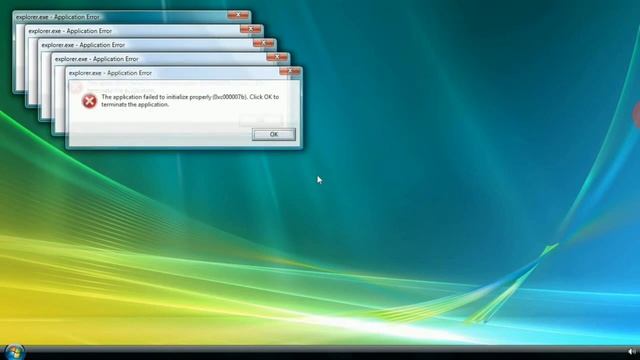Click "The application failed to initialize properly" message
The height and width of the screenshot is (360, 640).
coord(190,100)
